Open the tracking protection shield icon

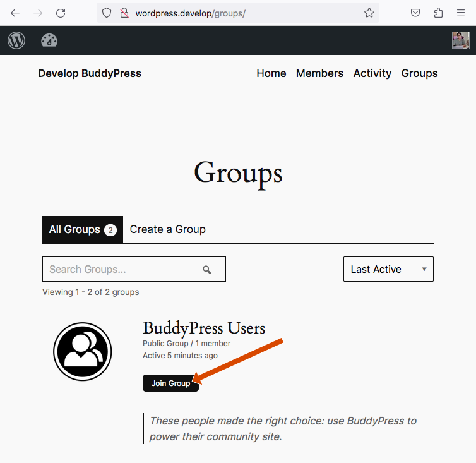coord(107,13)
